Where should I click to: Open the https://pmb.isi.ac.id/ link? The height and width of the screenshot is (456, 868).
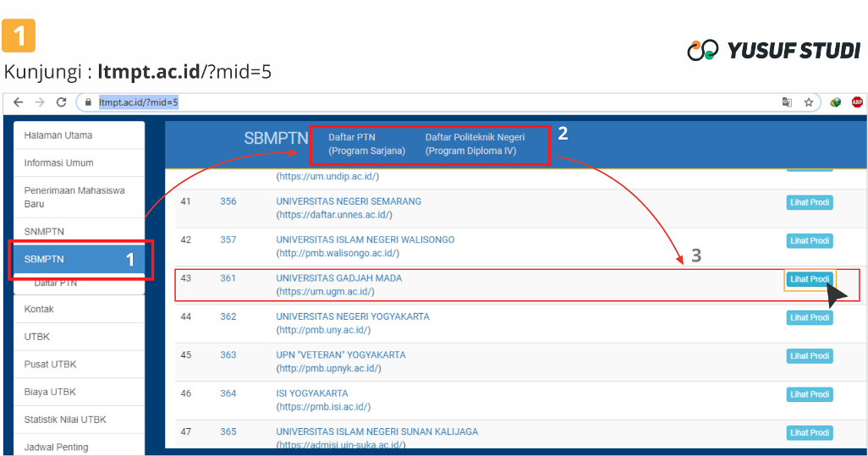pos(323,407)
